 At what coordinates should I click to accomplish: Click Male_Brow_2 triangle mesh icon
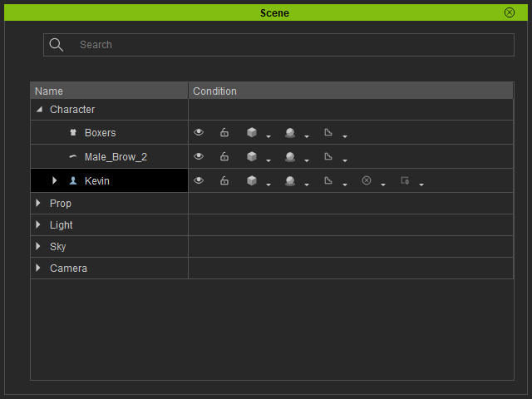(x=328, y=156)
